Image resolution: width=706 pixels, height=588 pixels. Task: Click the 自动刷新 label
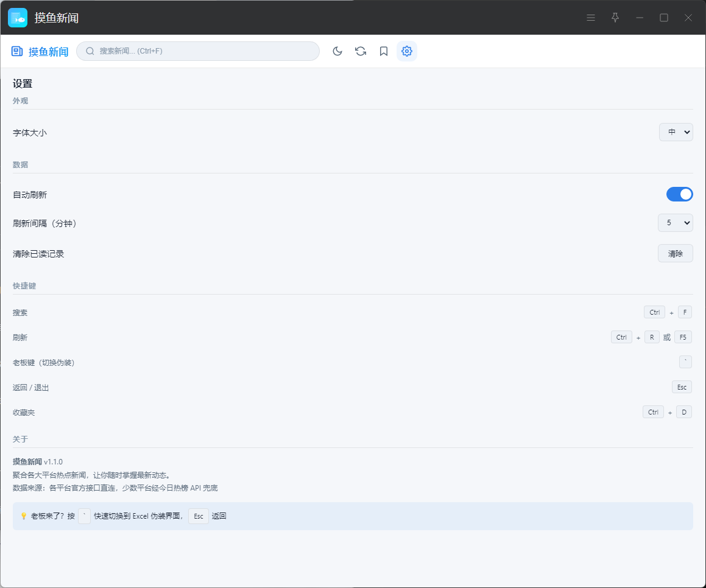pyautogui.click(x=30, y=195)
